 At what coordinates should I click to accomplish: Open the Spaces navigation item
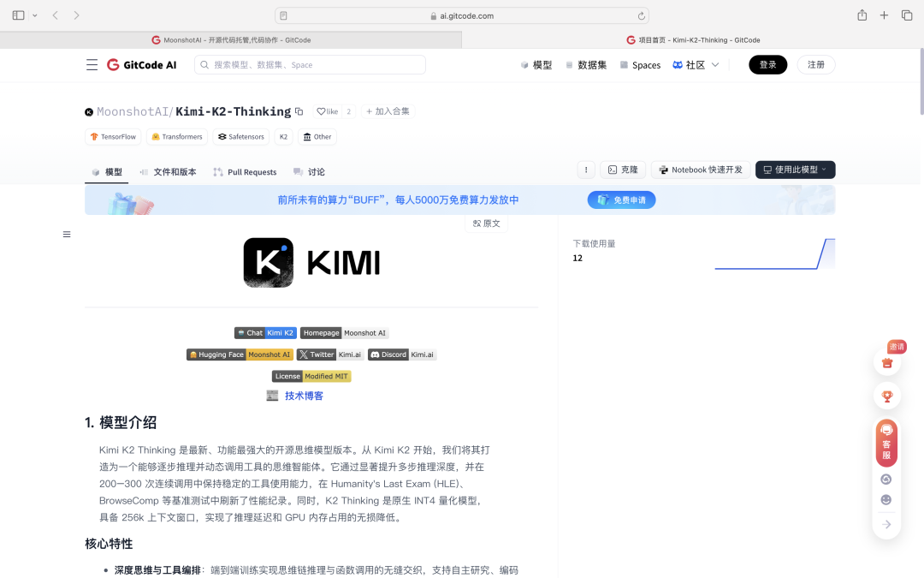[640, 65]
